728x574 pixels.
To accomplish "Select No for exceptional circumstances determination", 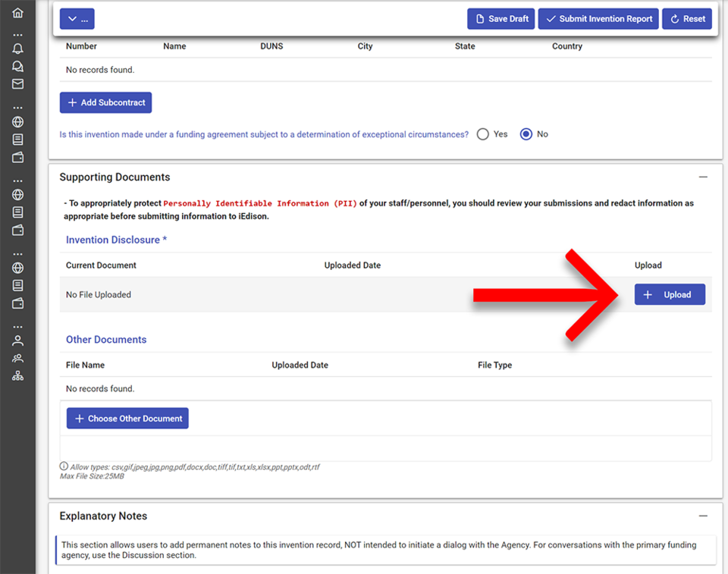I will click(x=526, y=133).
